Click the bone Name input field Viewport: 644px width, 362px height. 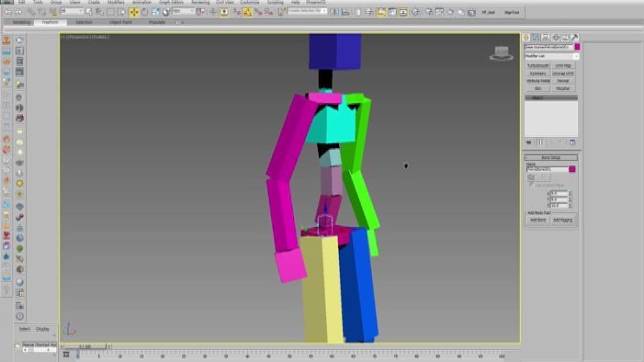(547, 169)
